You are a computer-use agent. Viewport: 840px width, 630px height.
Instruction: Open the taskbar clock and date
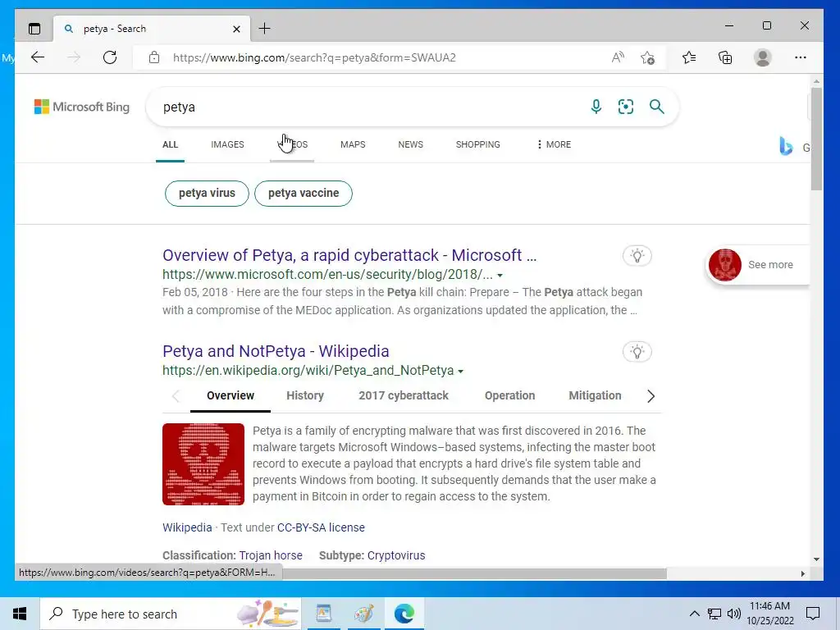(769, 614)
